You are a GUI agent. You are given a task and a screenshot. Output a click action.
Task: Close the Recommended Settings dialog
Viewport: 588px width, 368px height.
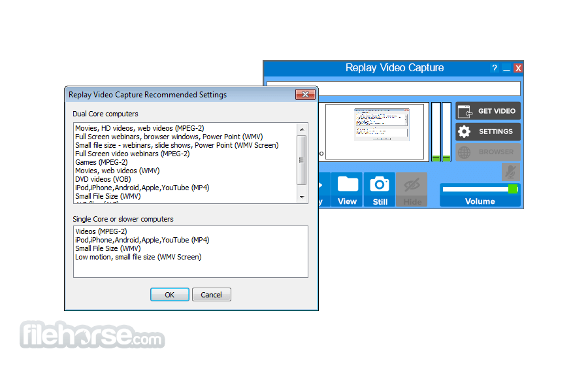pos(305,95)
